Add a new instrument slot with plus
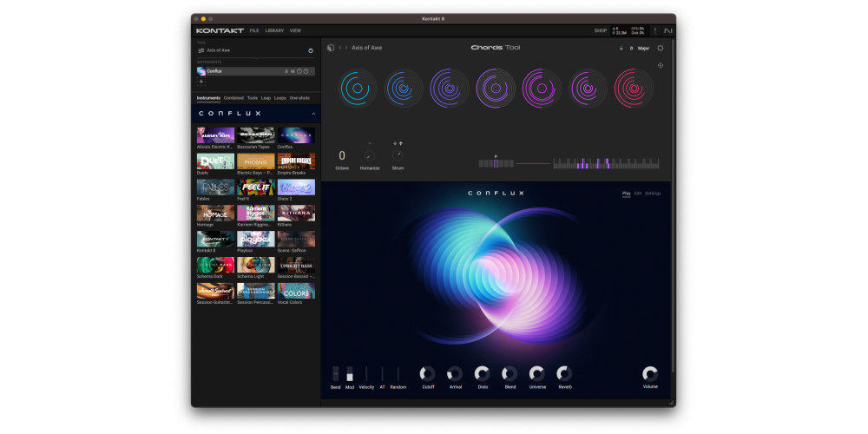Screen dimensions: 868x434 click(201, 82)
